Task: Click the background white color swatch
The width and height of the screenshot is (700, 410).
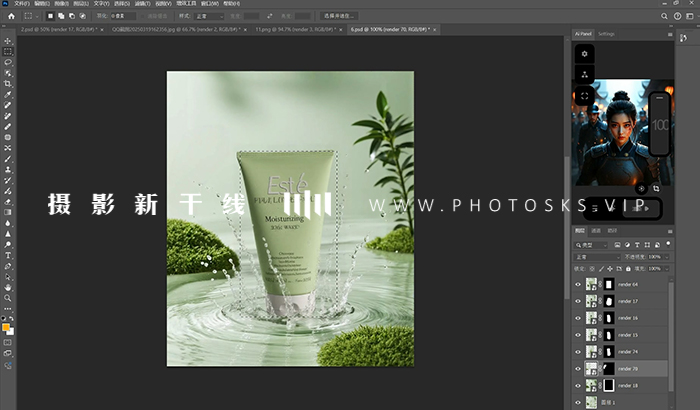Action: pos(11,332)
